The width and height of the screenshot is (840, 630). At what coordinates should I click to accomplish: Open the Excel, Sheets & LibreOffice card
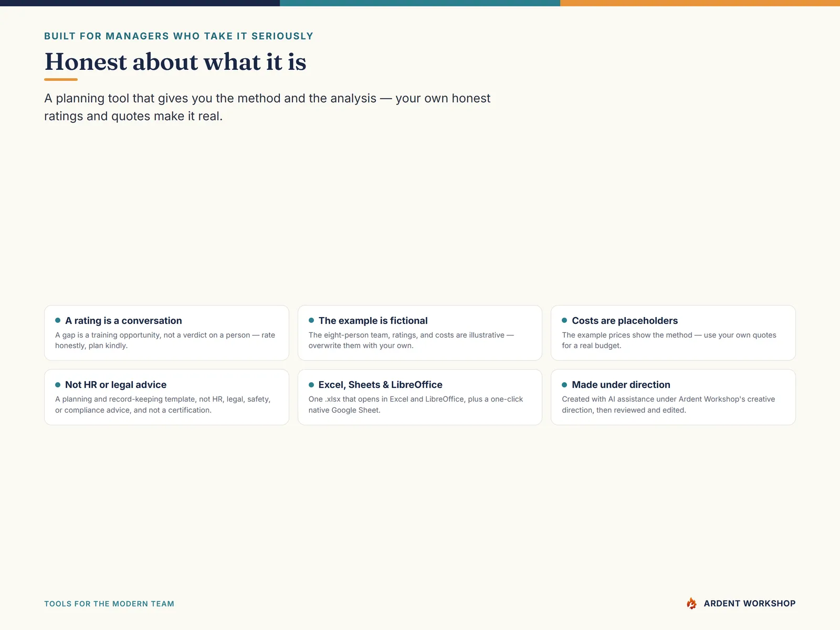tap(420, 397)
